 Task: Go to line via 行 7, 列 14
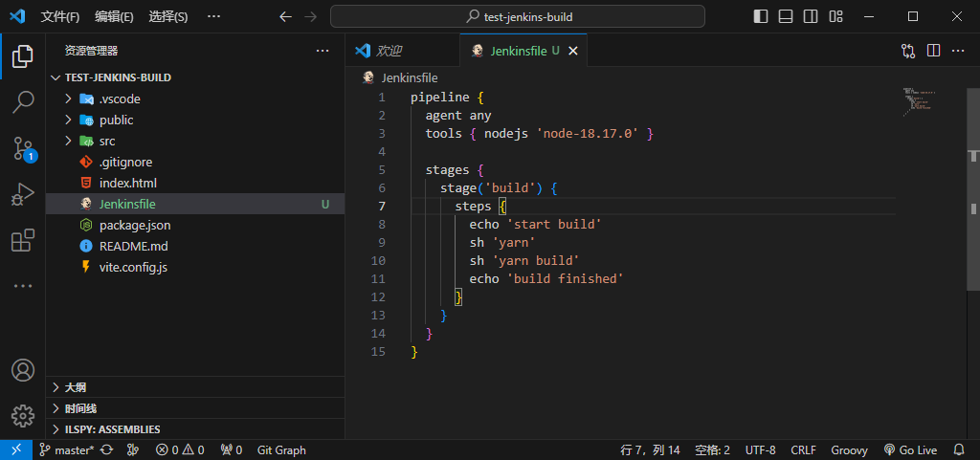[650, 450]
